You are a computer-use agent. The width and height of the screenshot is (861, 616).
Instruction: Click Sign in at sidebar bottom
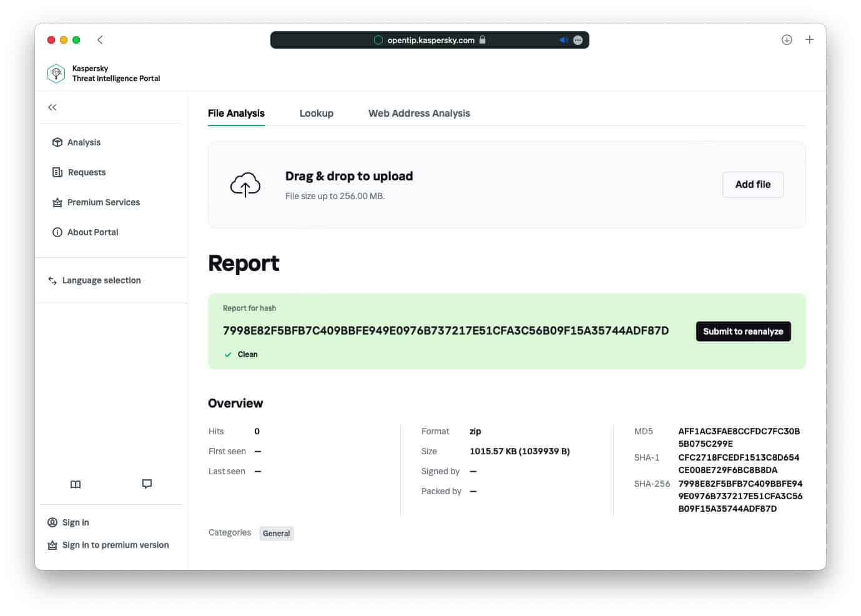pyautogui.click(x=75, y=523)
